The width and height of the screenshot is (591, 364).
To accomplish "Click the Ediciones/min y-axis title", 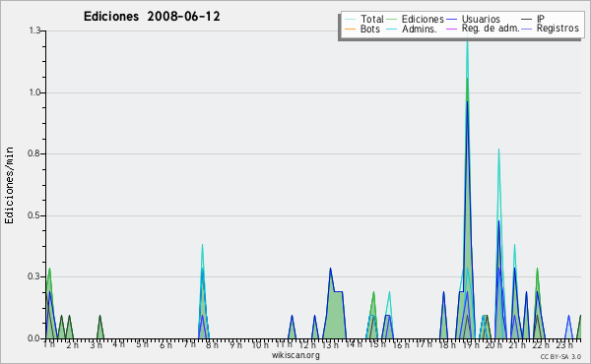I will [9, 185].
